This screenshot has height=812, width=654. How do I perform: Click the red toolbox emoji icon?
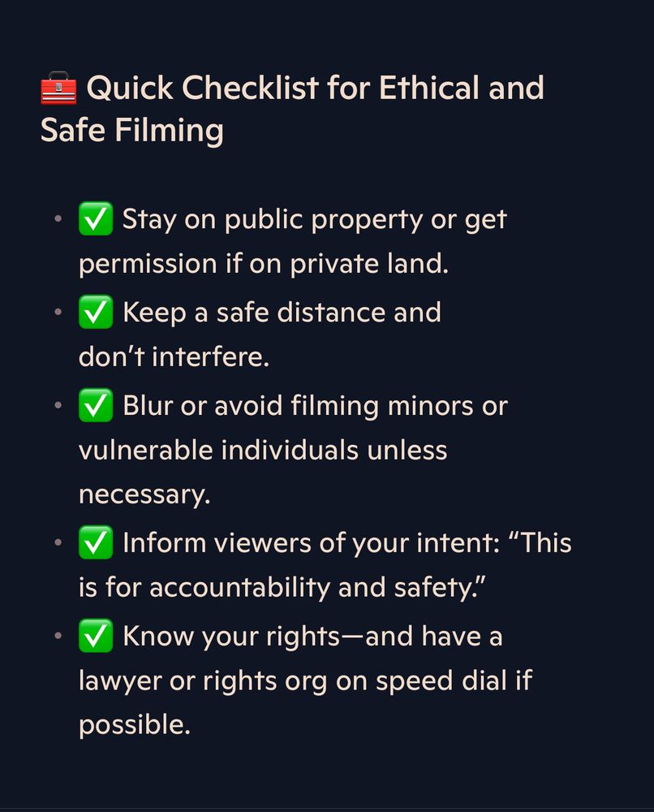pyautogui.click(x=58, y=88)
